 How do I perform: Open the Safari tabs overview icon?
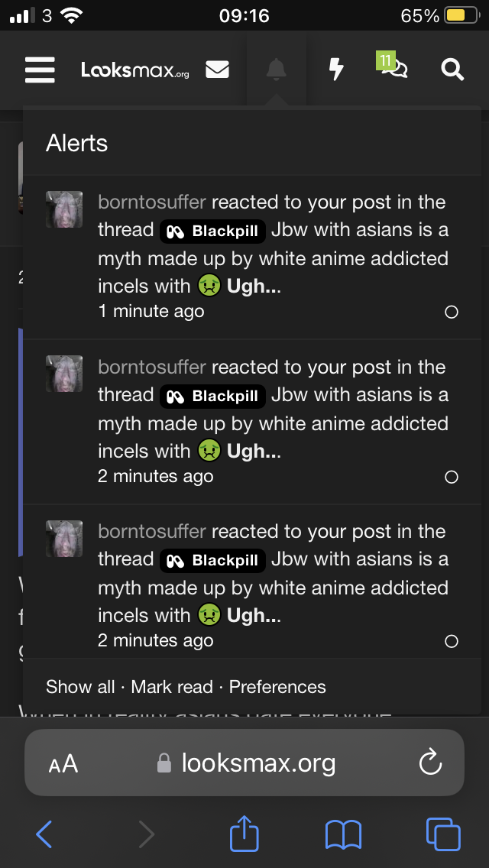pyautogui.click(x=443, y=834)
